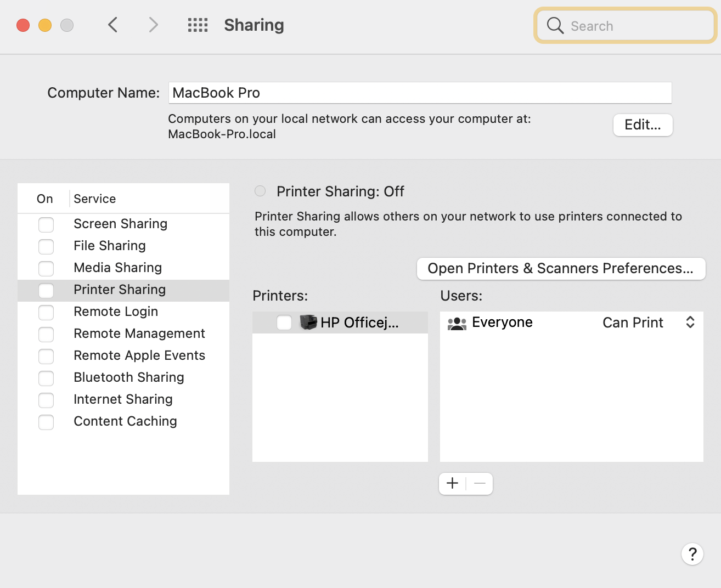Viewport: 721px width, 588px height.
Task: Toggle the Content Caching checkbox
Action: [x=46, y=422]
